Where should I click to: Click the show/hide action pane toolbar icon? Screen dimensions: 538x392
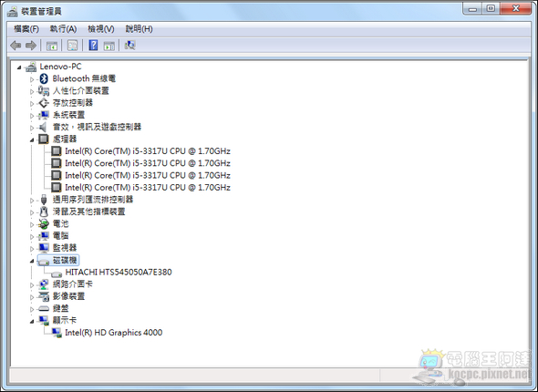coord(109,46)
